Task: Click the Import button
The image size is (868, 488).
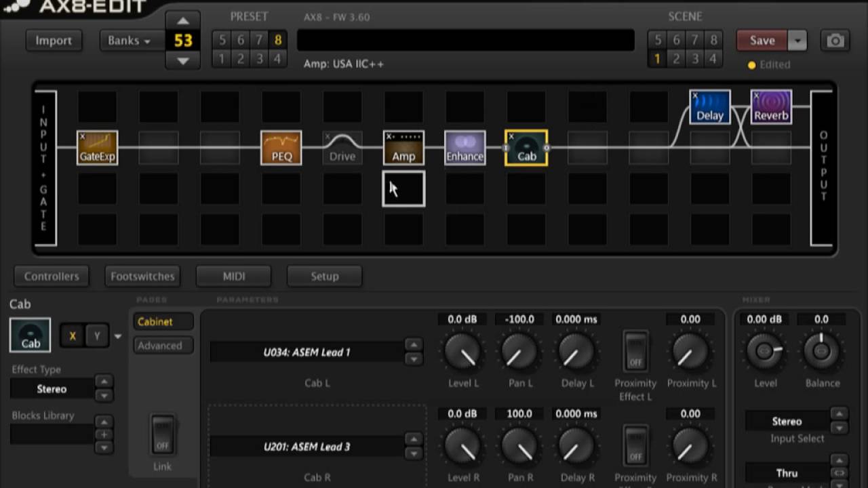Action: pos(54,41)
